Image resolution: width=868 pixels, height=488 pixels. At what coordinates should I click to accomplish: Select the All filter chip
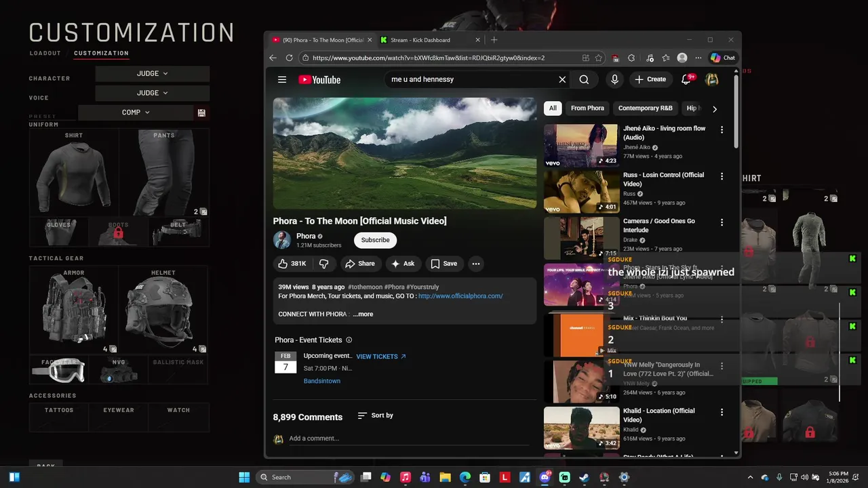pyautogui.click(x=553, y=108)
